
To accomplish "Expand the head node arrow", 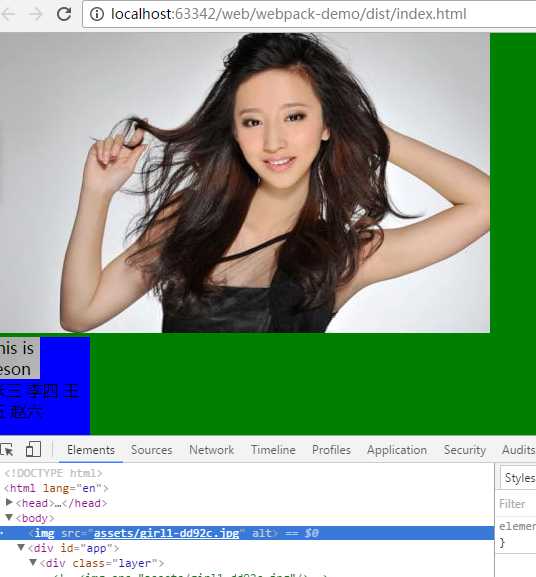I will click(9, 502).
